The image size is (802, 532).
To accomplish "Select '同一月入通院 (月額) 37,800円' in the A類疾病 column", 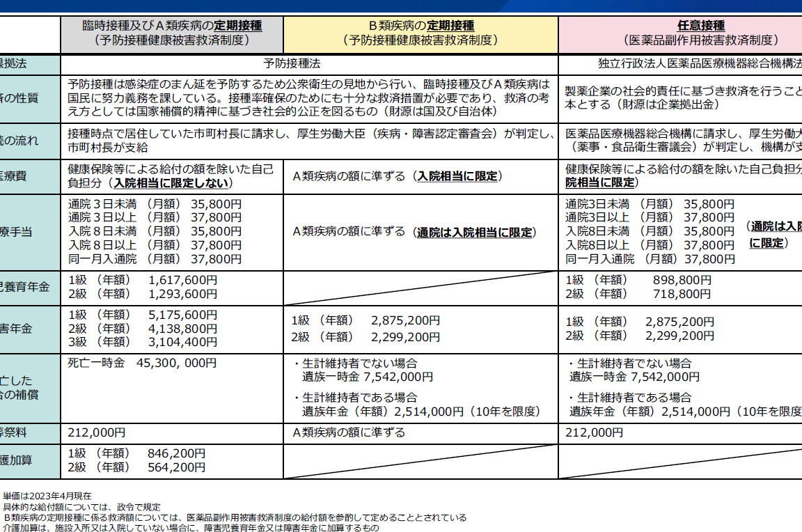I will pyautogui.click(x=155, y=259).
